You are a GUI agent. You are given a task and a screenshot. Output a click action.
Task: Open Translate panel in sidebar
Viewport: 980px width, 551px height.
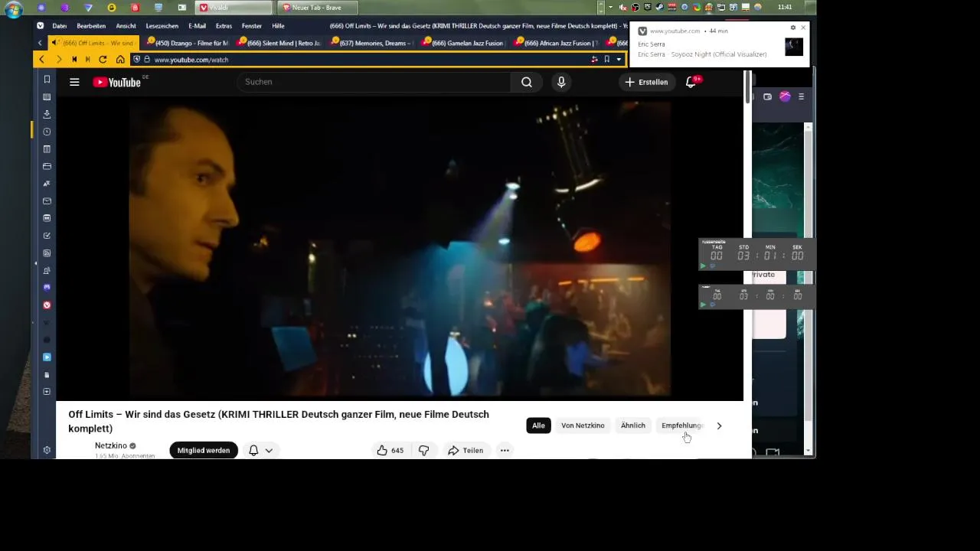(47, 184)
